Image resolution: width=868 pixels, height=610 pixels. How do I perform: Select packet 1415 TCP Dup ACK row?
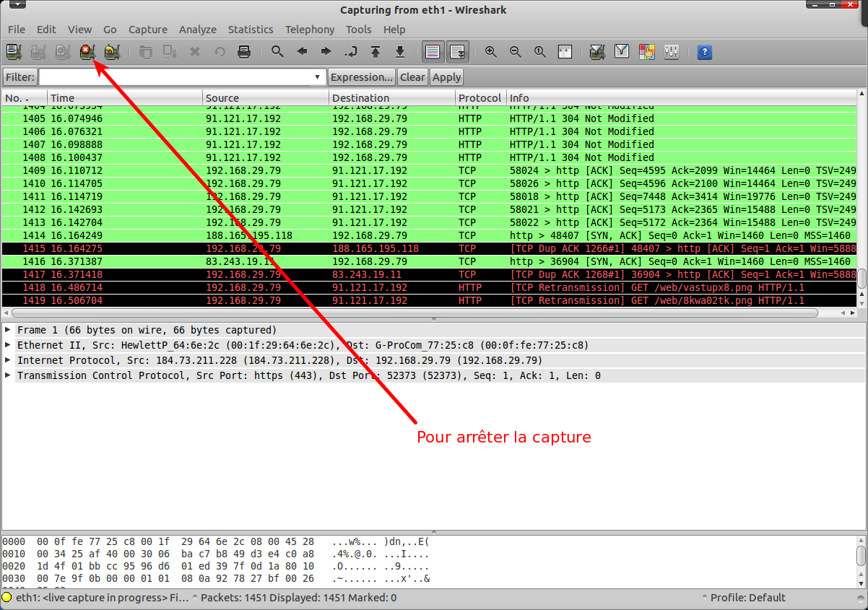(x=429, y=248)
